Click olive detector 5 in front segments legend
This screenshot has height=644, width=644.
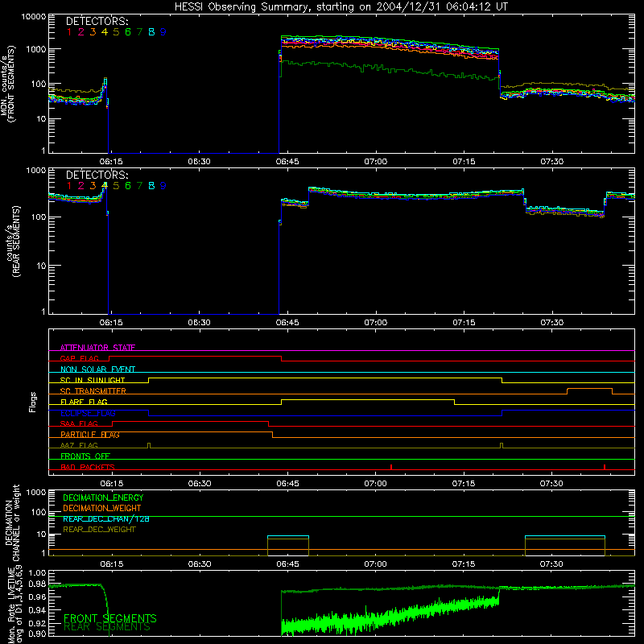116,32
